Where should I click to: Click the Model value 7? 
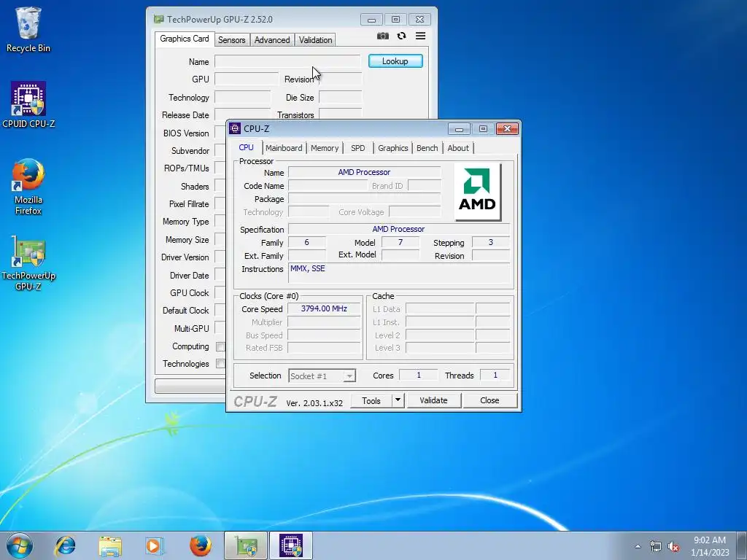tap(400, 242)
